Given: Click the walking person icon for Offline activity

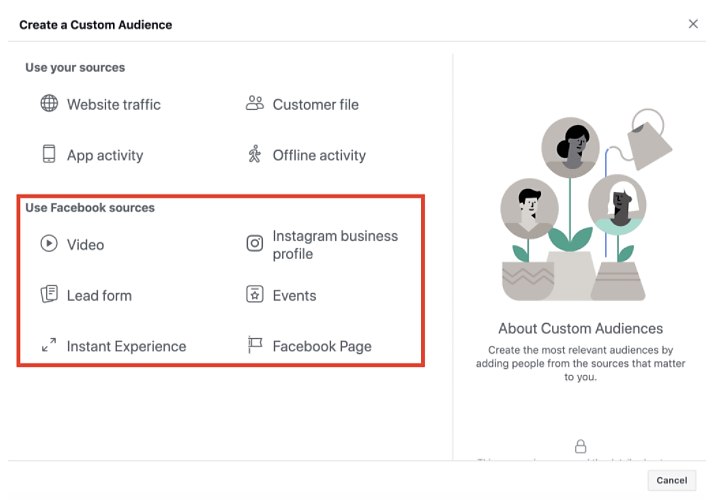Looking at the screenshot, I should (255, 154).
